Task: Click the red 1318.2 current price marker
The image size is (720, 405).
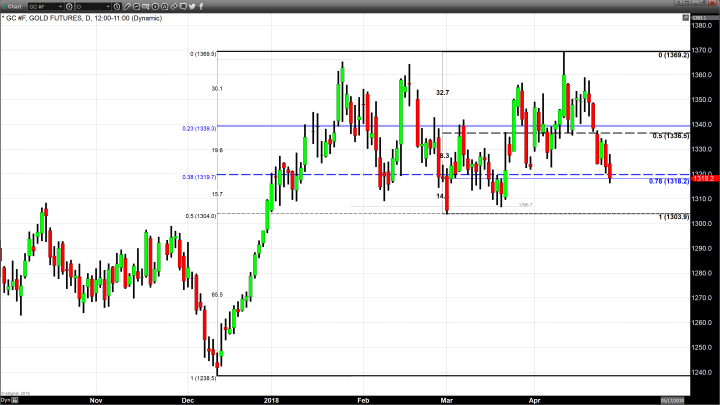Action: point(704,178)
